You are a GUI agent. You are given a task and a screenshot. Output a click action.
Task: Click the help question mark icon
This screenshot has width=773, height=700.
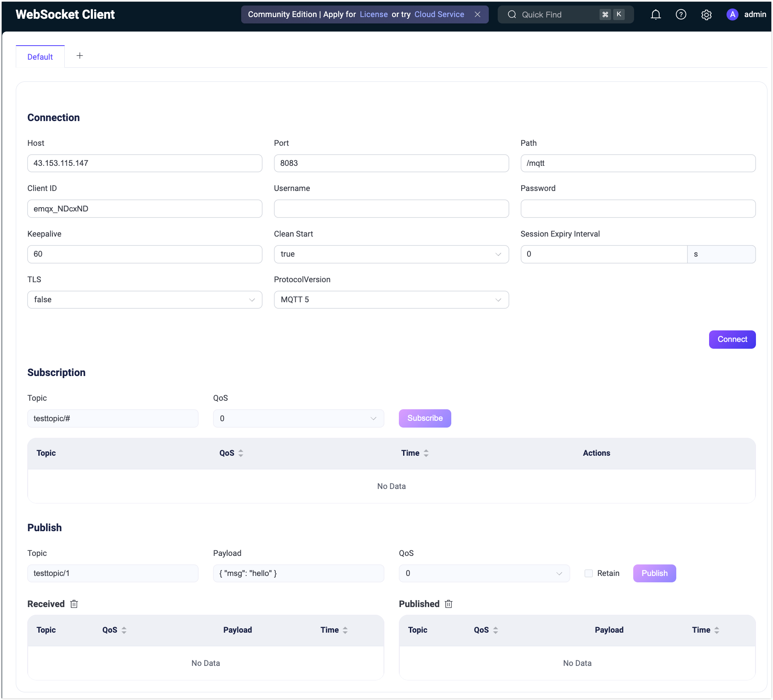click(x=681, y=15)
